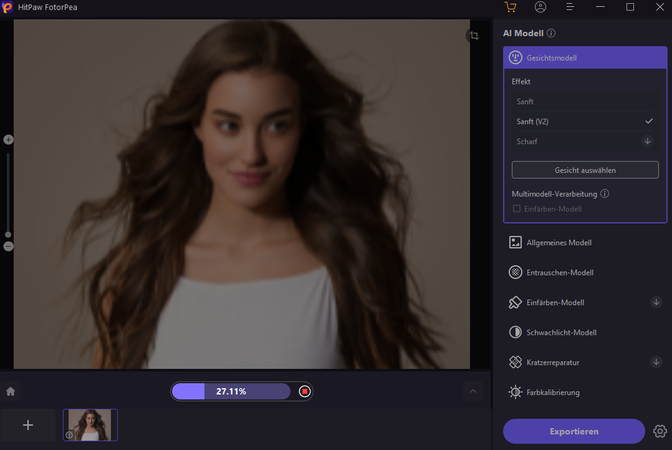
Task: Stop processing with the red stop button
Action: point(304,391)
